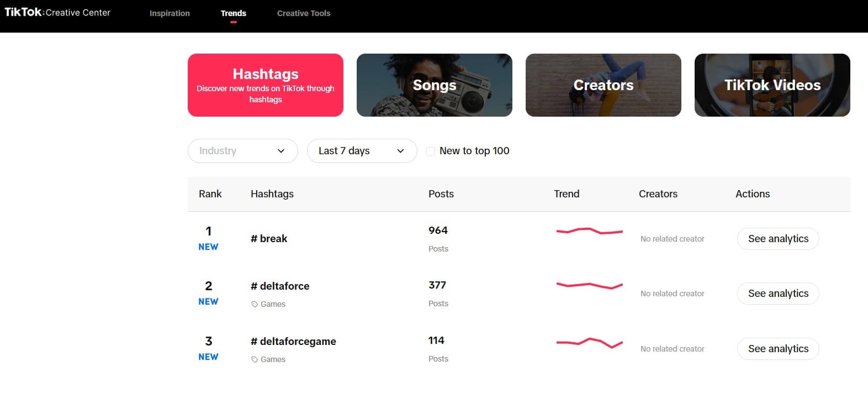Click No related creator in deltaforce row
Viewport: 868px width, 403px height.
[673, 294]
